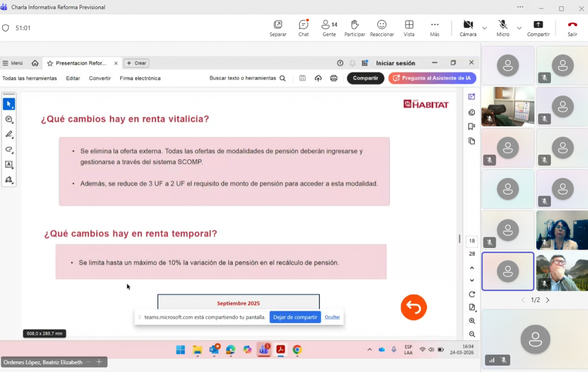
Task: Expand the Cámara options dropdown arrow
Action: 484,28
